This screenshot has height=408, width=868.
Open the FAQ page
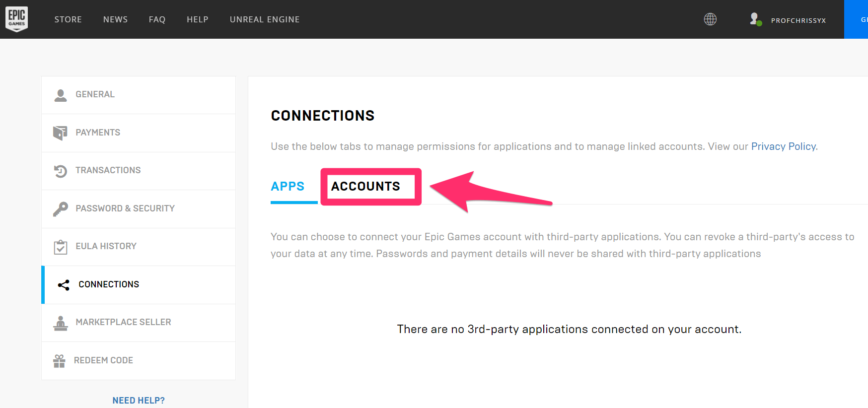pyautogui.click(x=157, y=19)
